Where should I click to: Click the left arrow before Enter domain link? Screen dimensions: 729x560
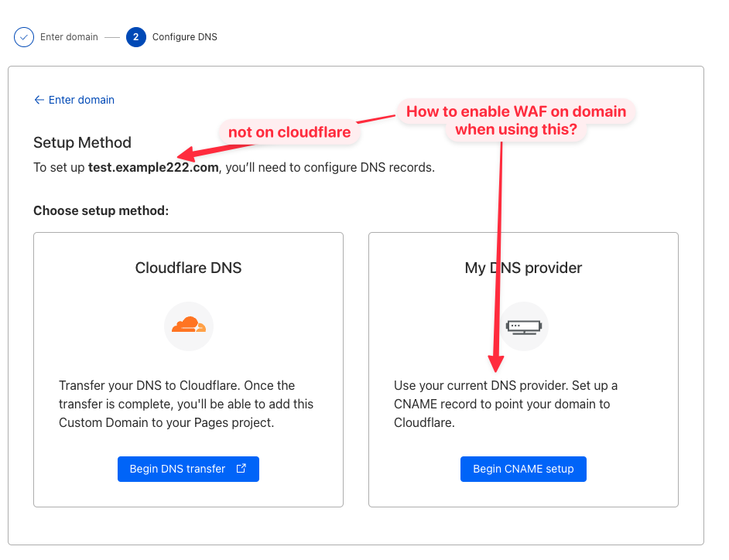tap(39, 100)
